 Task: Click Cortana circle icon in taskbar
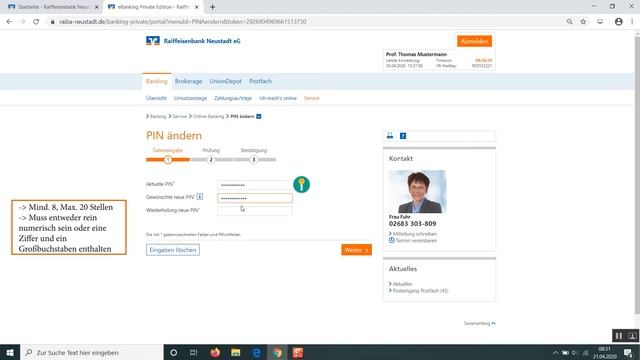173,352
